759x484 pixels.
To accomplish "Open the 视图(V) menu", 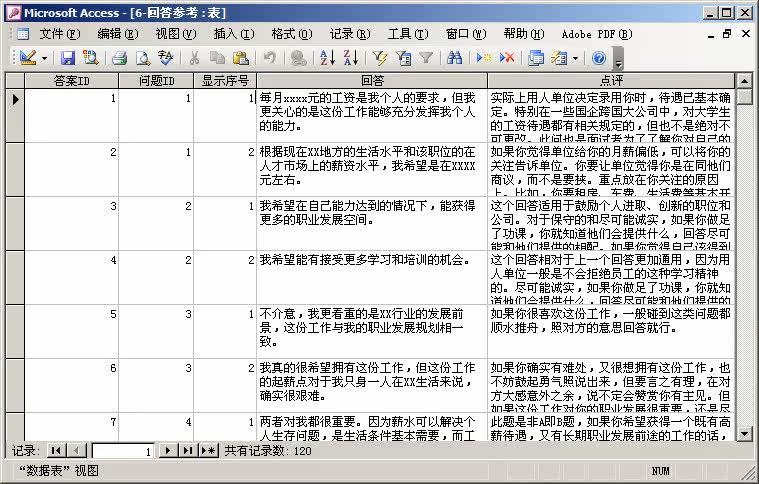I will (176, 34).
